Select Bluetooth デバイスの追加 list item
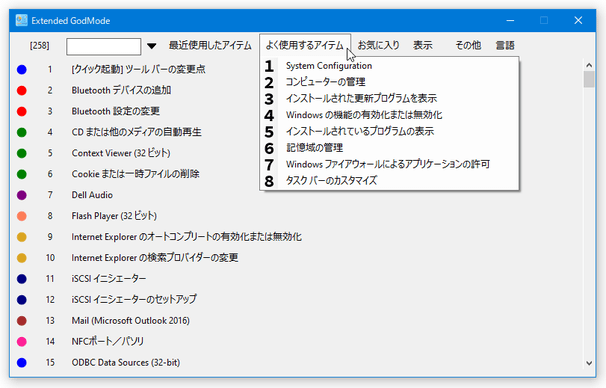This screenshot has height=388, width=606. coord(121,90)
